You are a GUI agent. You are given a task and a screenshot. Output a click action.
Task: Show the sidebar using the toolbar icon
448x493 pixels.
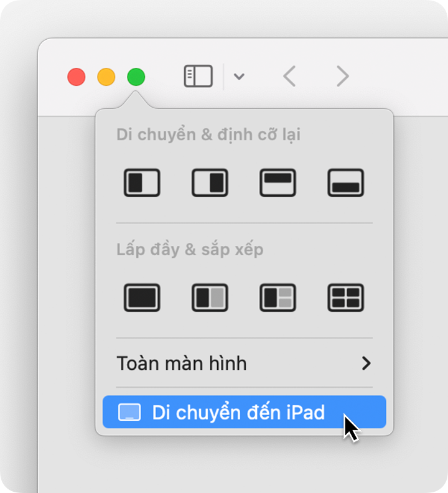(x=198, y=76)
